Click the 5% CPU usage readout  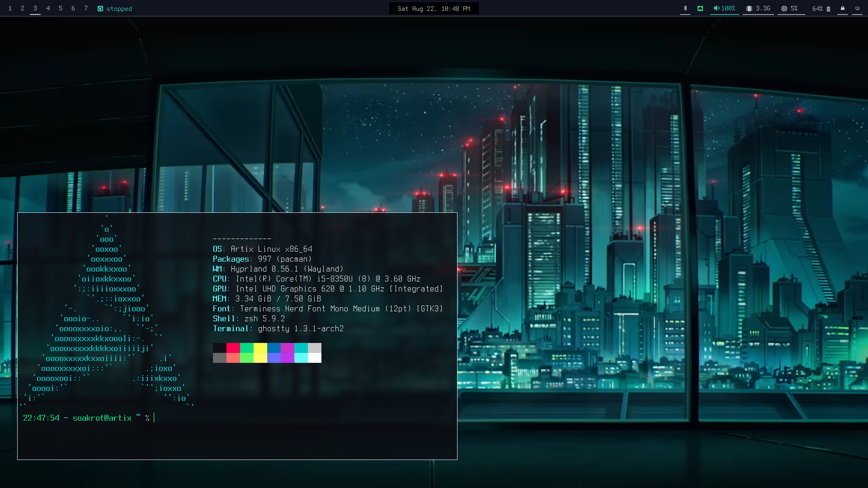[794, 9]
